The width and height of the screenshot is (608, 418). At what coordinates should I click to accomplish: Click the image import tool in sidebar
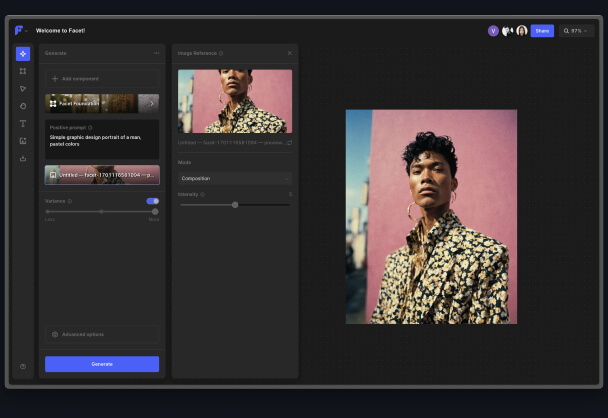point(22,141)
